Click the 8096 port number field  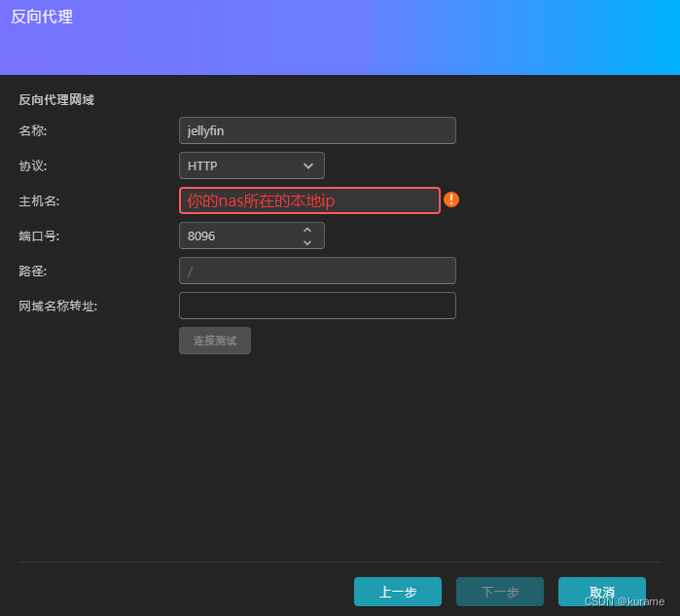pyautogui.click(x=252, y=236)
